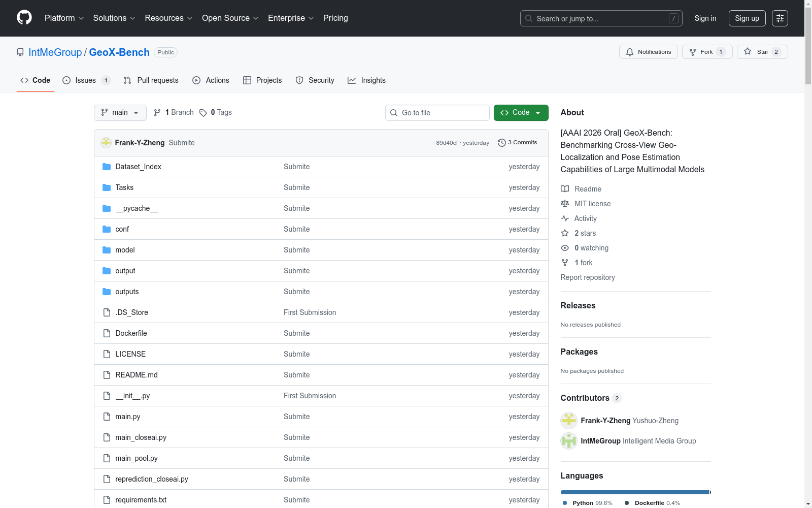This screenshot has height=508, width=812.
Task: Open the Tasks folder icon
Action: pyautogui.click(x=107, y=187)
